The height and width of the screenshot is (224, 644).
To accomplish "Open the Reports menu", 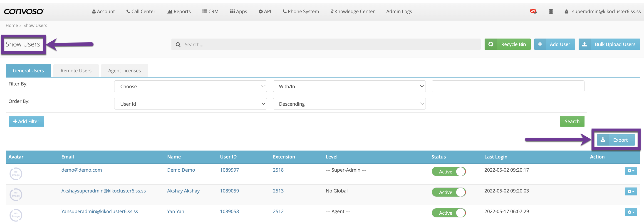I will (x=179, y=12).
